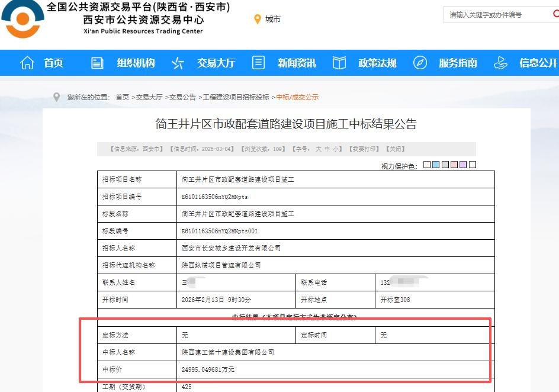Enable the blue 视力保护色 color option
This screenshot has height=392, width=559.
(x=436, y=164)
